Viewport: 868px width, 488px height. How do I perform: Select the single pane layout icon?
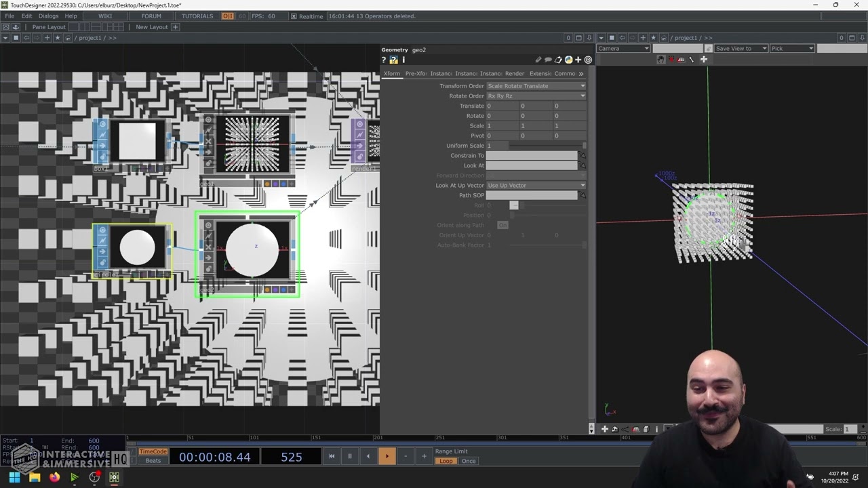tap(73, 27)
